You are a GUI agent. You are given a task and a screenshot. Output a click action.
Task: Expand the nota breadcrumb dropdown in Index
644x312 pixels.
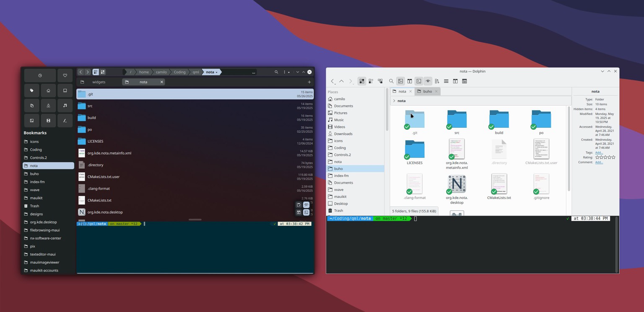[217, 72]
